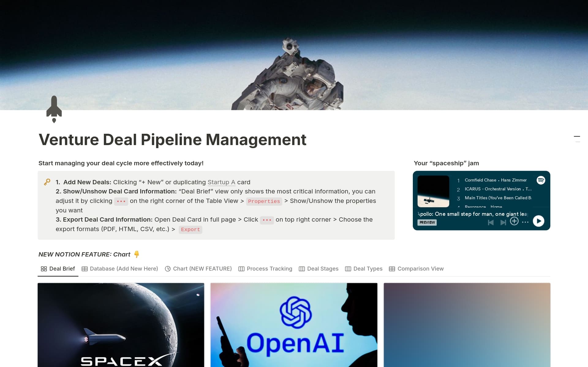Click the three-dot menu in the Spotify embed

coord(526,222)
